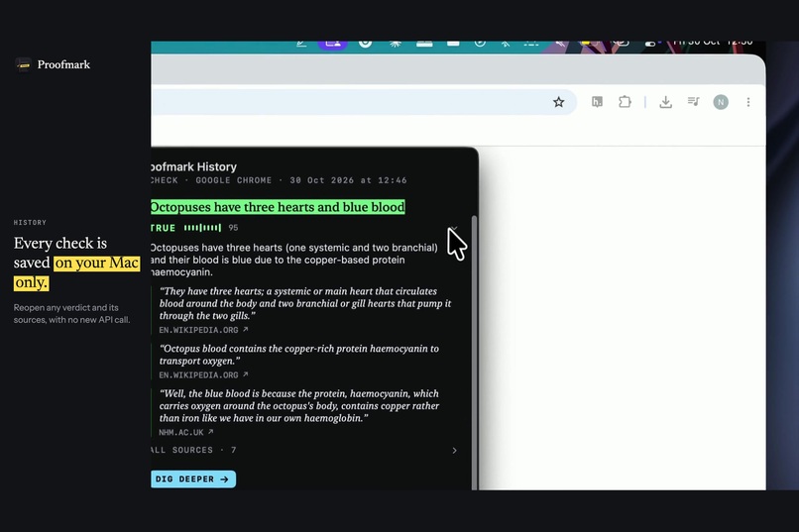Bookmark this page with the star icon
The width and height of the screenshot is (799, 532).
(x=558, y=102)
